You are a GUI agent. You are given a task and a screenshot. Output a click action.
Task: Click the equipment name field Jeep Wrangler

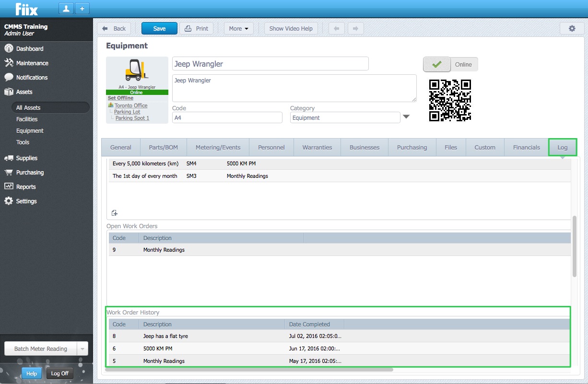[x=270, y=64]
